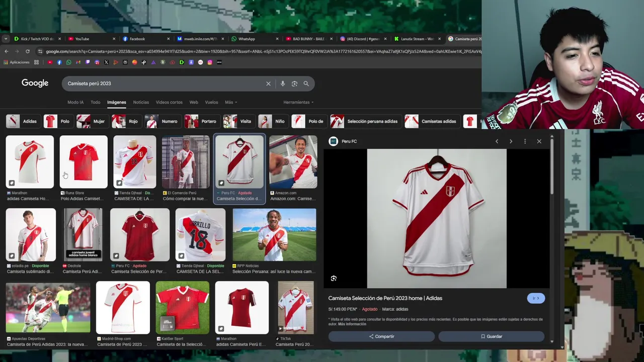Image resolution: width=644 pixels, height=362 pixels.
Task: Open the Más información link
Action: point(352,324)
